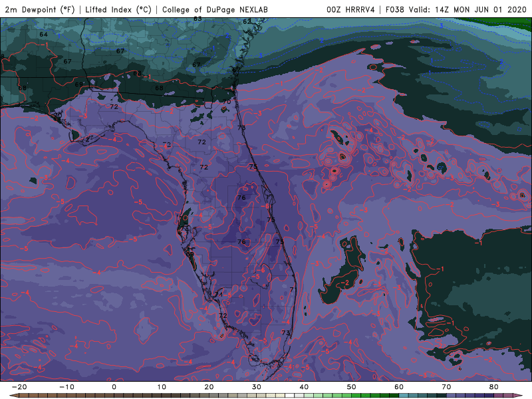Click the 63 dewpoint value at the map top
Viewport: 532px width, 399px height.
point(198,19)
